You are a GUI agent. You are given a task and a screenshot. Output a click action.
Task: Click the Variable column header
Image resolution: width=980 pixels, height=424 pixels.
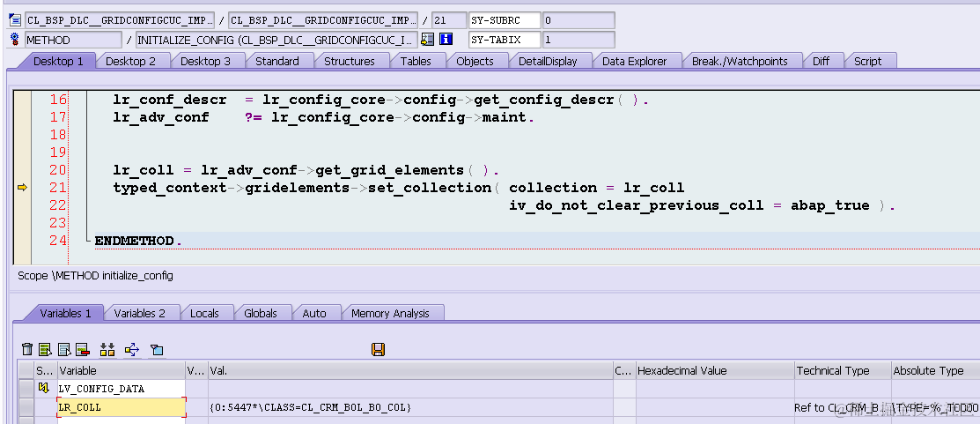coord(122,370)
